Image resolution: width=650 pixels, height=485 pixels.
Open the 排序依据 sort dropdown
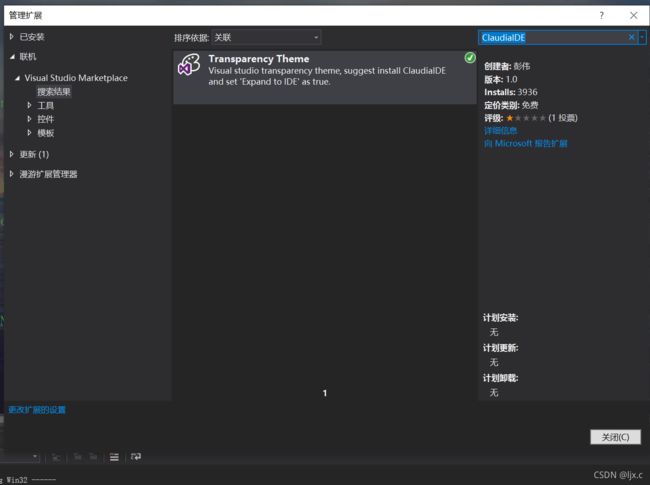266,37
